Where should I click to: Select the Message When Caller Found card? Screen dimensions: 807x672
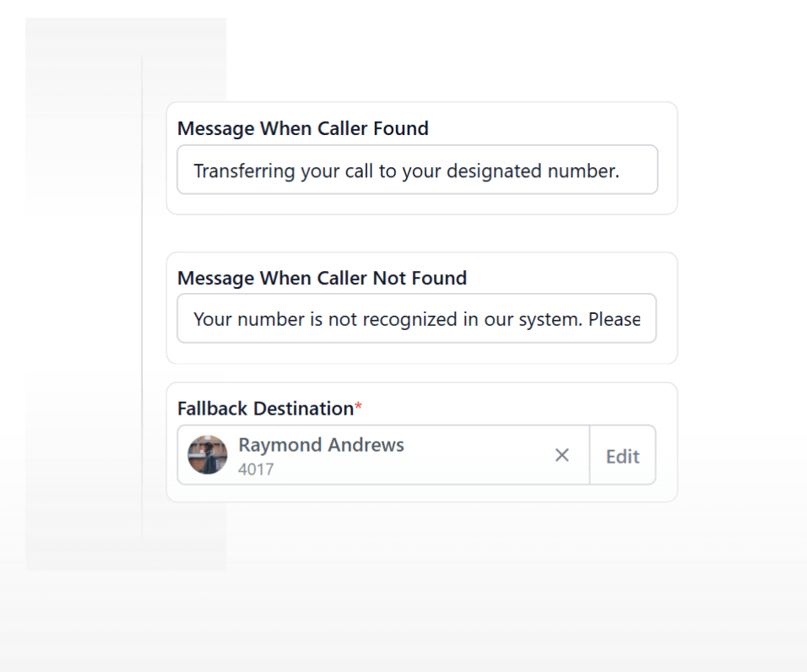coord(422,156)
